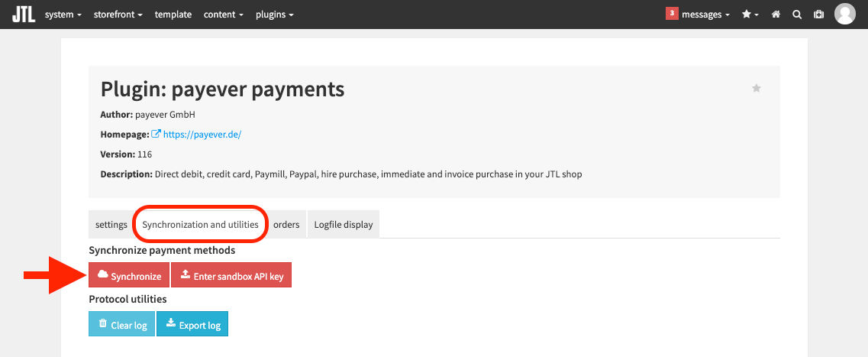Expand the storefront dropdown menu
The height and width of the screenshot is (357, 868).
click(x=118, y=15)
